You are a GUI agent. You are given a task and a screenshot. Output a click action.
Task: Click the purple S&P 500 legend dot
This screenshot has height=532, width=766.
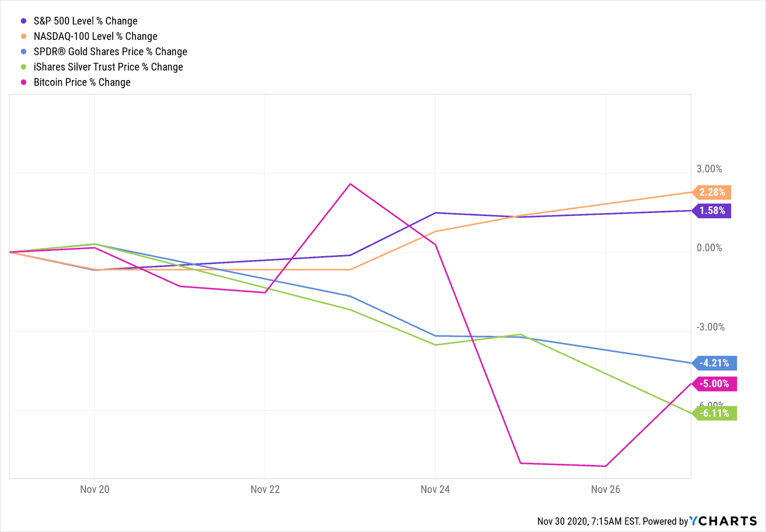(23, 21)
